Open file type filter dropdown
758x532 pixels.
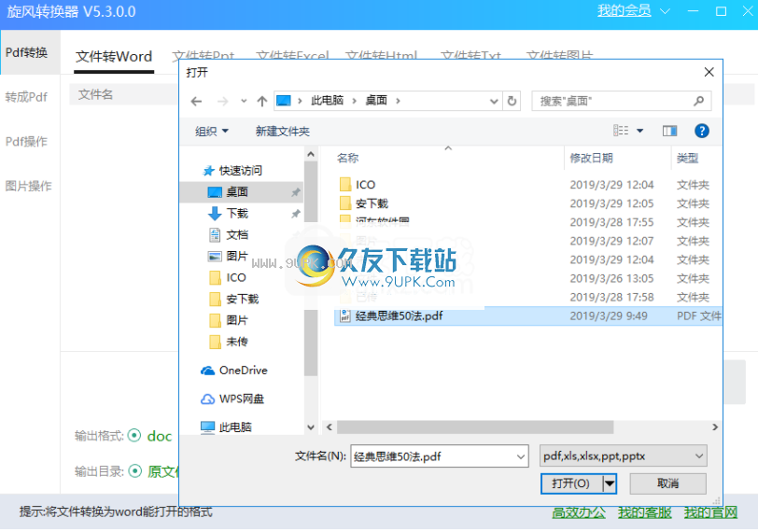(624, 456)
